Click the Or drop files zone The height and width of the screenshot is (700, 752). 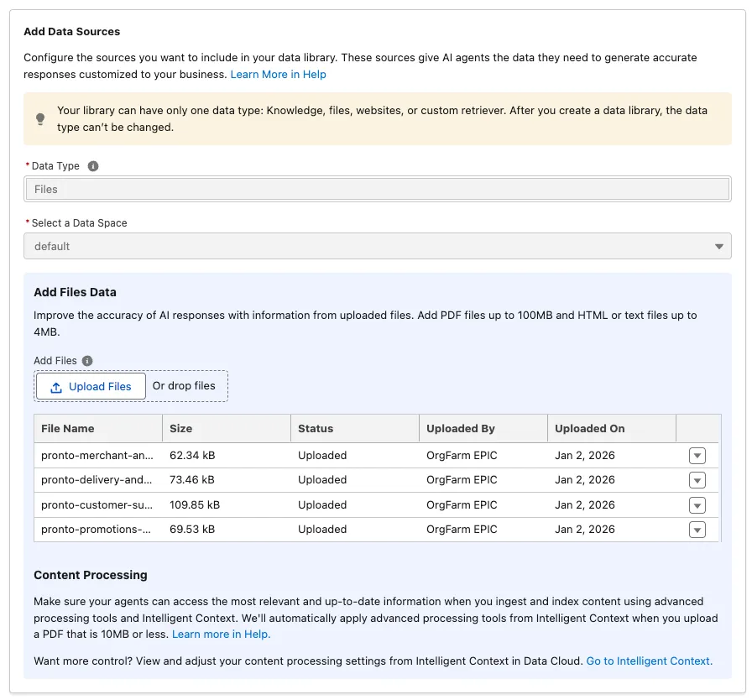click(184, 386)
